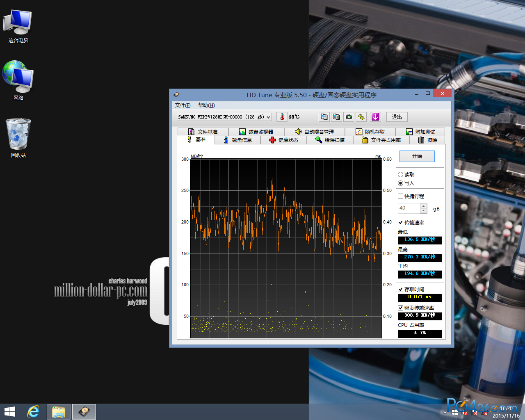Minimize the HD Tune window
Image resolution: width=525 pixels, height=420 pixels.
(417, 94)
